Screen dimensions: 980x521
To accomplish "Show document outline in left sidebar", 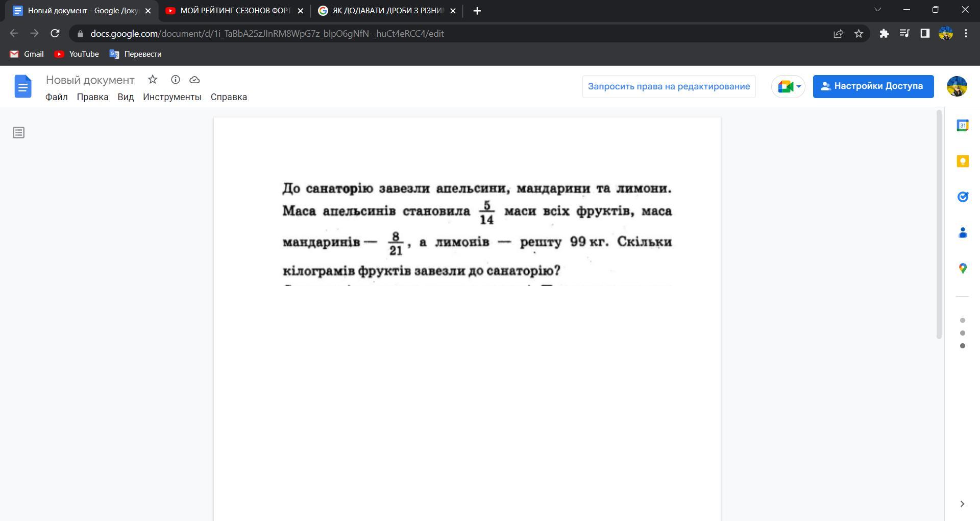I will [x=19, y=133].
